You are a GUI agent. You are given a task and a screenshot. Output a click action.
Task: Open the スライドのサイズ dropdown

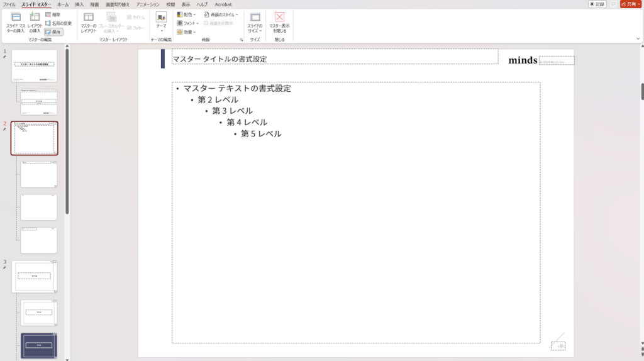(x=254, y=22)
